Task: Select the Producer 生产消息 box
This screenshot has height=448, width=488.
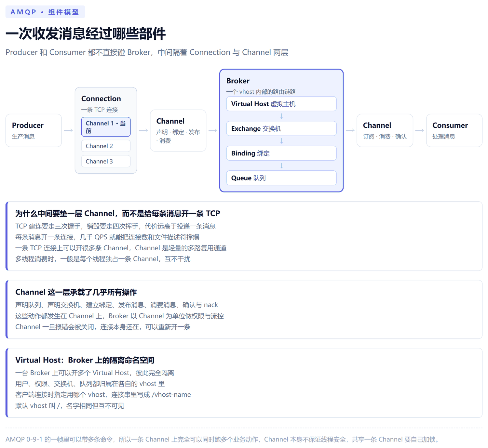Action: pyautogui.click(x=34, y=130)
